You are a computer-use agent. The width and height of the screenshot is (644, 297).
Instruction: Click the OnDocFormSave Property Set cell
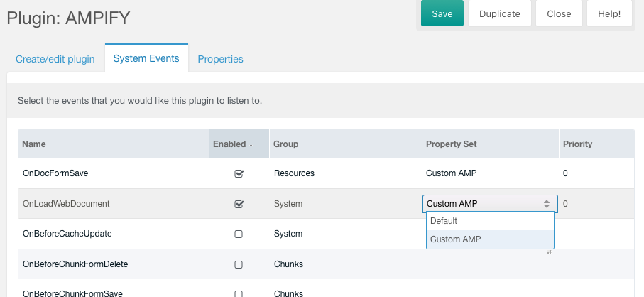490,173
